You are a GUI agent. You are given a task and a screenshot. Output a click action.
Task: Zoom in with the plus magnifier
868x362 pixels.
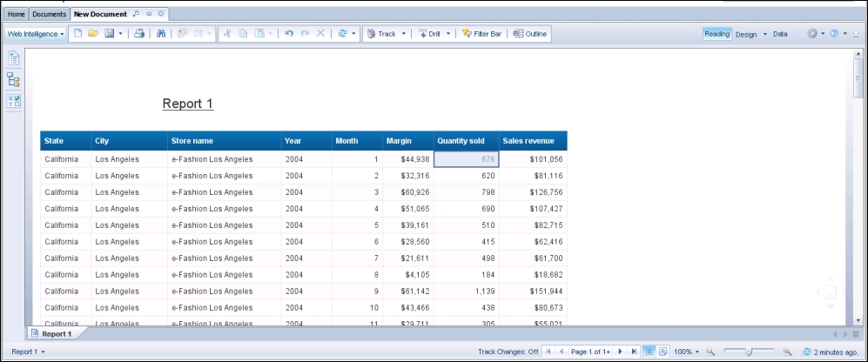pyautogui.click(x=787, y=352)
